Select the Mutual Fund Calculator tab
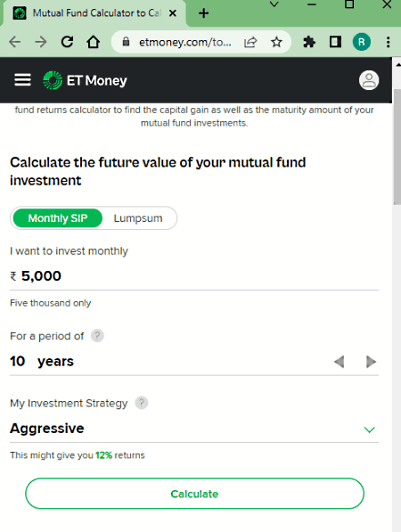The image size is (401, 532). point(94,13)
